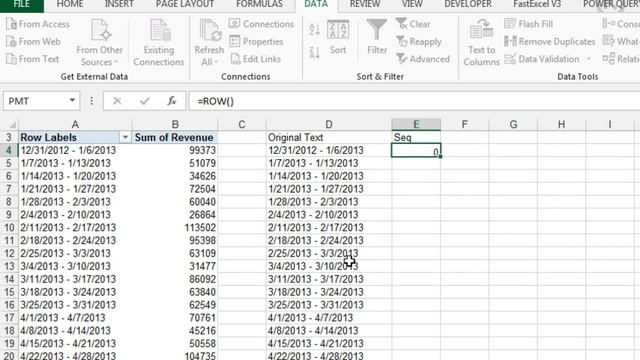Switch to the HOME tab
Image resolution: width=640 pixels, height=360 pixels.
click(x=70, y=4)
